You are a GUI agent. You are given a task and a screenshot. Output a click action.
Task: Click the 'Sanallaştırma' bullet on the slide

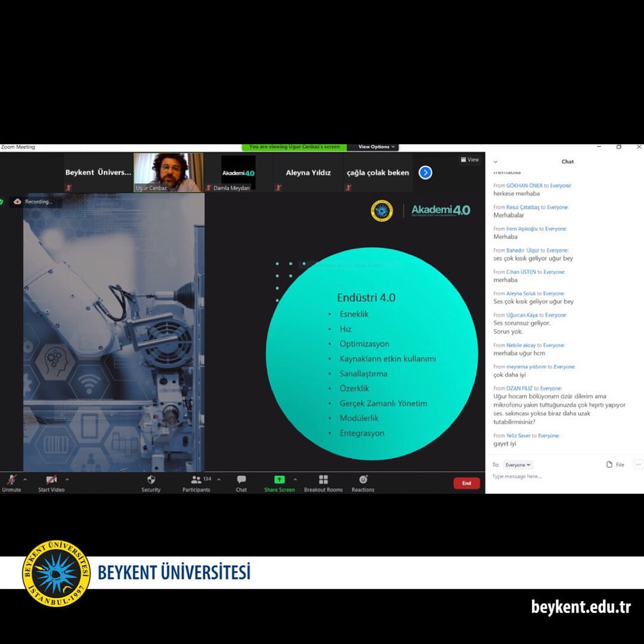pyautogui.click(x=364, y=374)
